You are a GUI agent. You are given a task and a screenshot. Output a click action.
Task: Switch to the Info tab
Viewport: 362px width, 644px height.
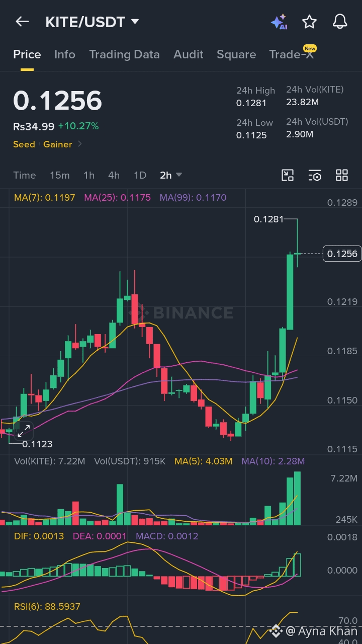pyautogui.click(x=65, y=54)
